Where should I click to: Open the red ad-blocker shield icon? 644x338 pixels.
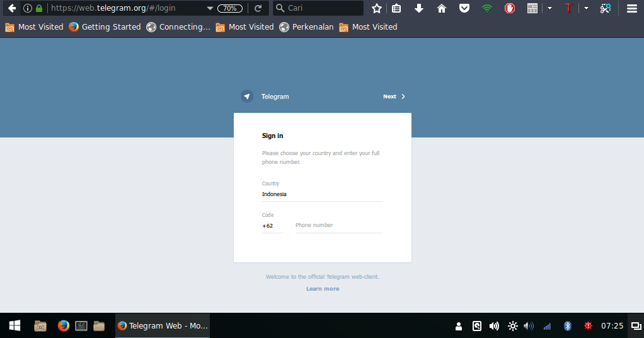pyautogui.click(x=510, y=8)
